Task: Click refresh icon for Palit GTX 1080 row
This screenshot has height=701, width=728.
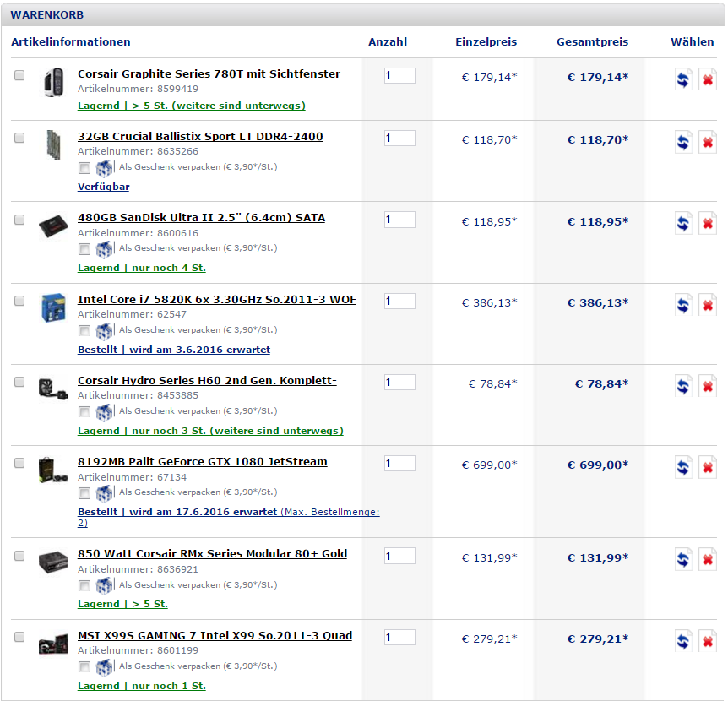Action: click(x=683, y=467)
